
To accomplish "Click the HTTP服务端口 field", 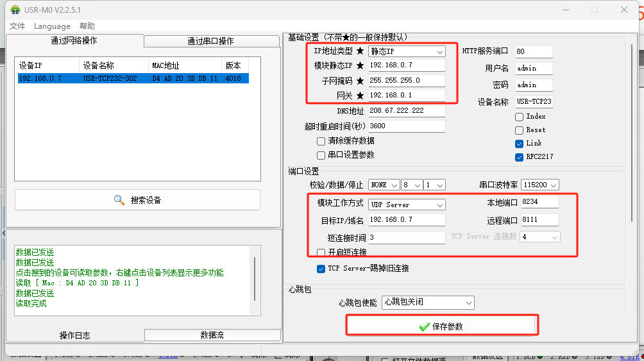I will [x=534, y=51].
